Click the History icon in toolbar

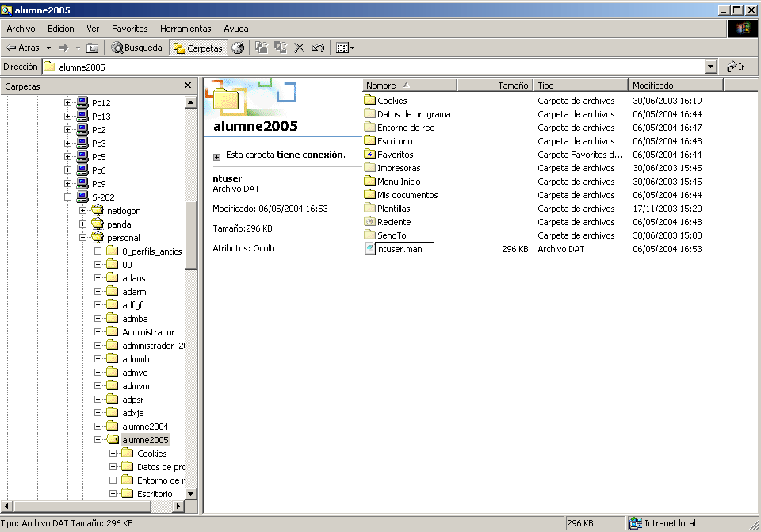[x=238, y=48]
